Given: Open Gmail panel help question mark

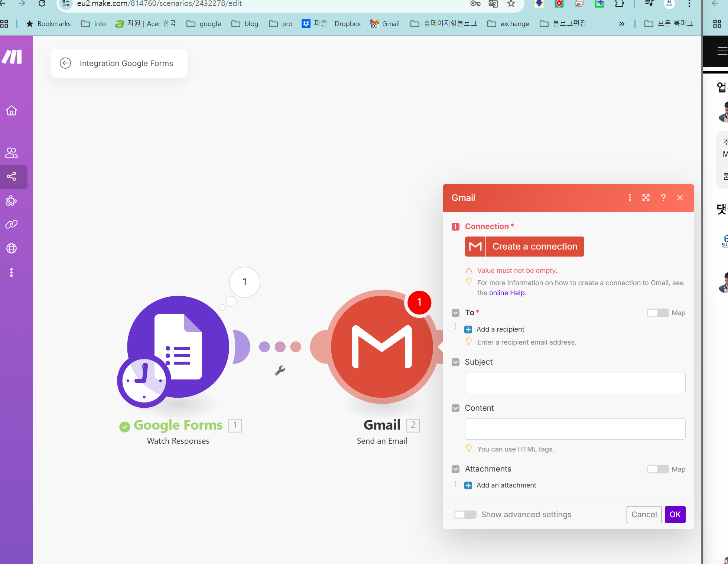Looking at the screenshot, I should (663, 198).
